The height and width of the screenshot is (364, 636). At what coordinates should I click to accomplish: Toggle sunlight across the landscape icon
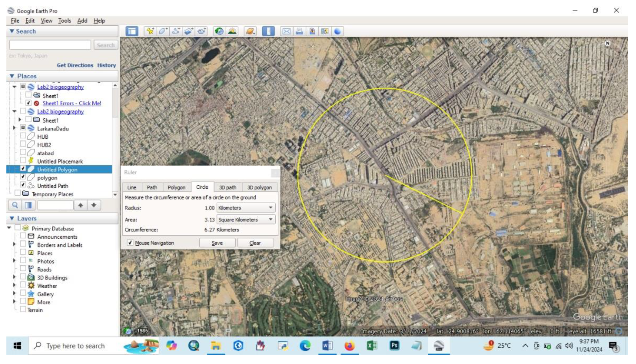[232, 31]
